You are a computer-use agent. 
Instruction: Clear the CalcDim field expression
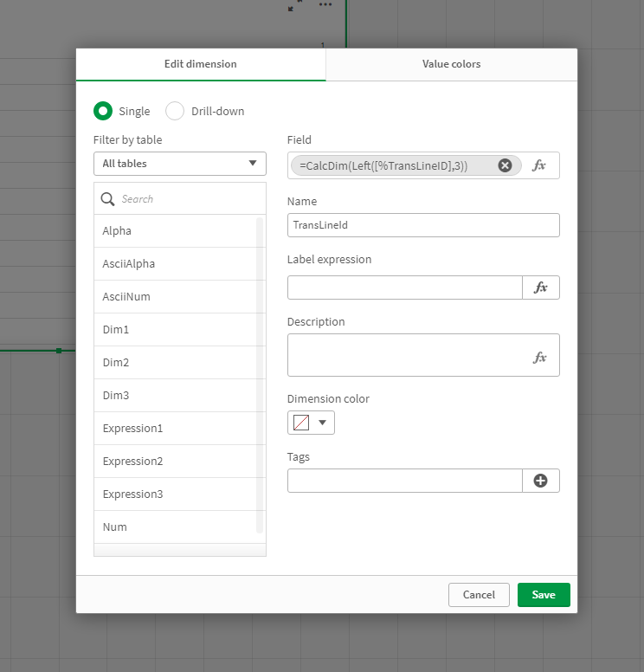click(x=505, y=165)
